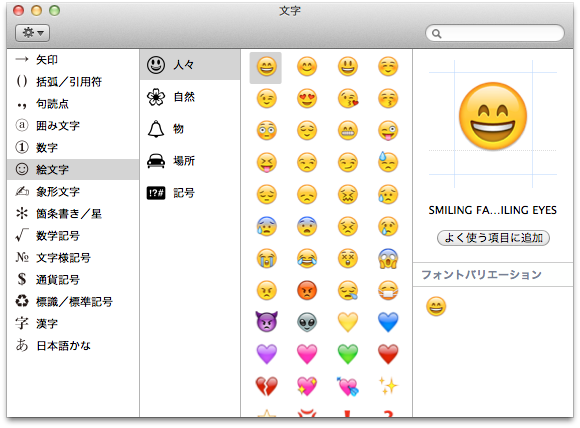
Task: Pick the purple devil face emoji
Action: tap(266, 322)
